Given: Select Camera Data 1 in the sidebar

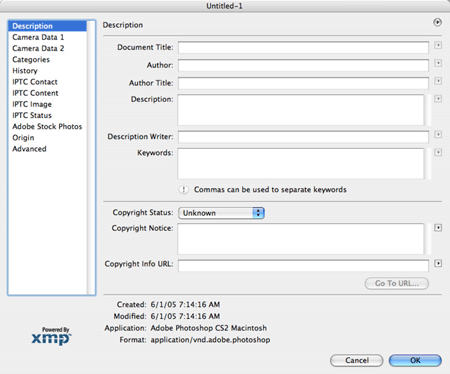Looking at the screenshot, I should point(38,37).
